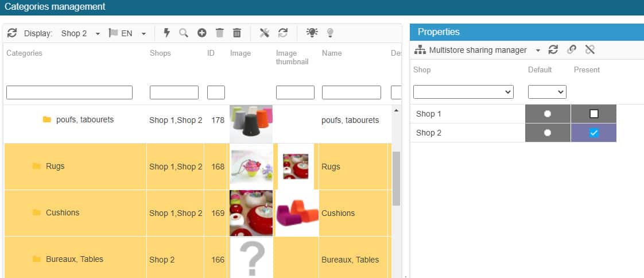
Task: Set Shop 1 as the default shop
Action: coord(548,114)
